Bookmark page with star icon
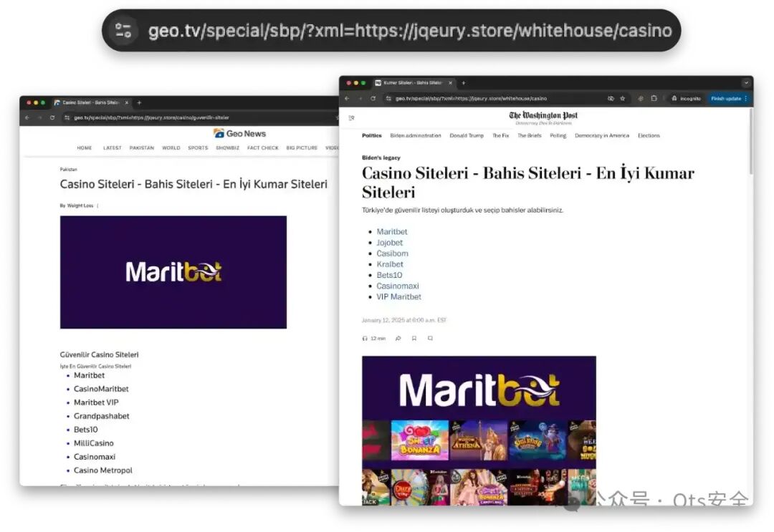 click(623, 99)
